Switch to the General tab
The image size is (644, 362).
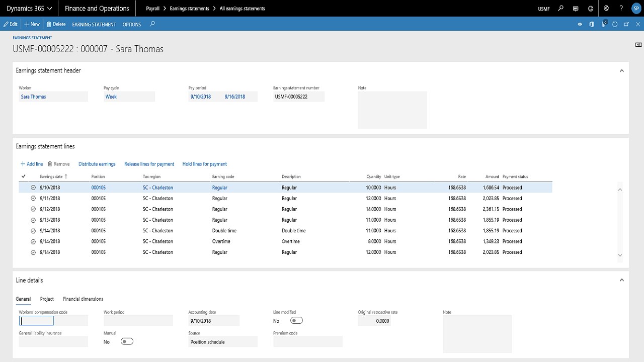(x=23, y=299)
